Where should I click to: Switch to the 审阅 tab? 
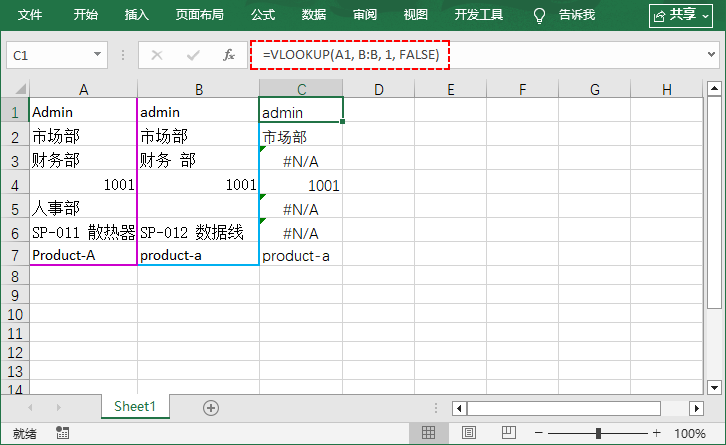[x=365, y=15]
